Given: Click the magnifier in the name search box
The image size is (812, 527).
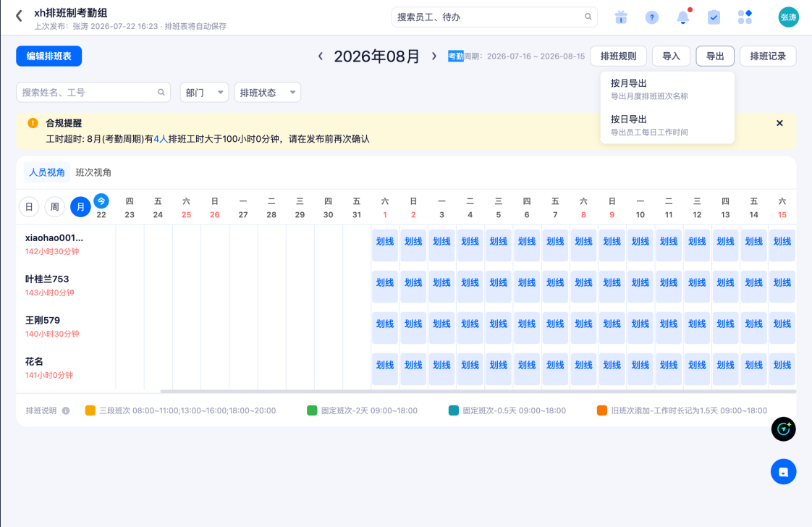Looking at the screenshot, I should [161, 92].
